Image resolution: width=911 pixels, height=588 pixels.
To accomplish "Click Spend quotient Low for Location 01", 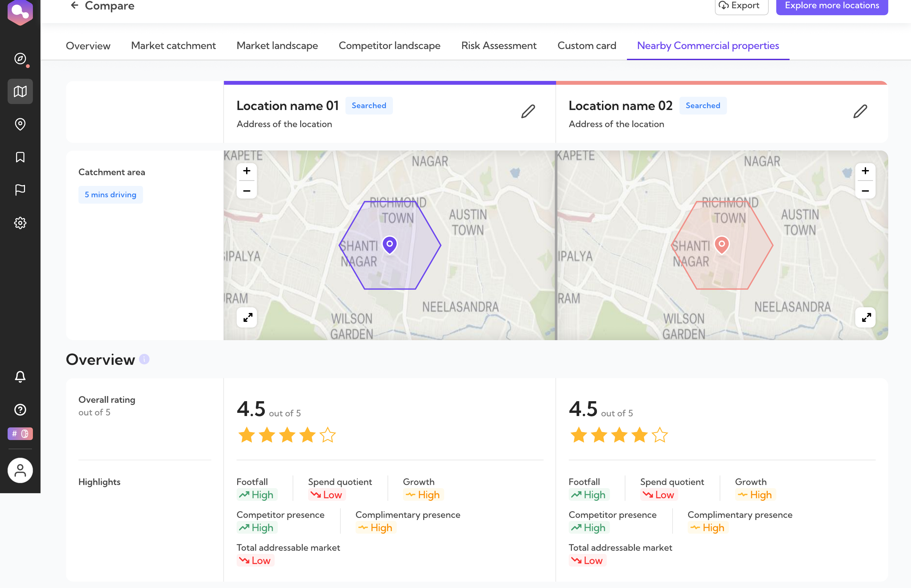I will [327, 495].
